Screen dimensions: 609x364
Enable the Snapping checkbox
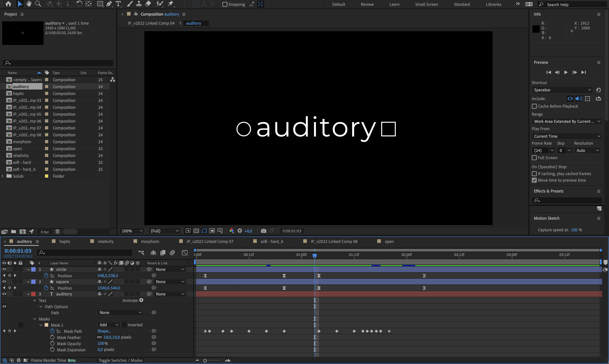[x=225, y=4]
